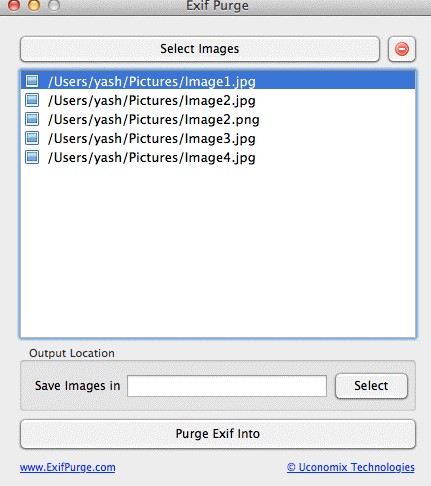Screen dimensions: 431x486
Task: Click Select to choose output folder
Action: pos(371,386)
